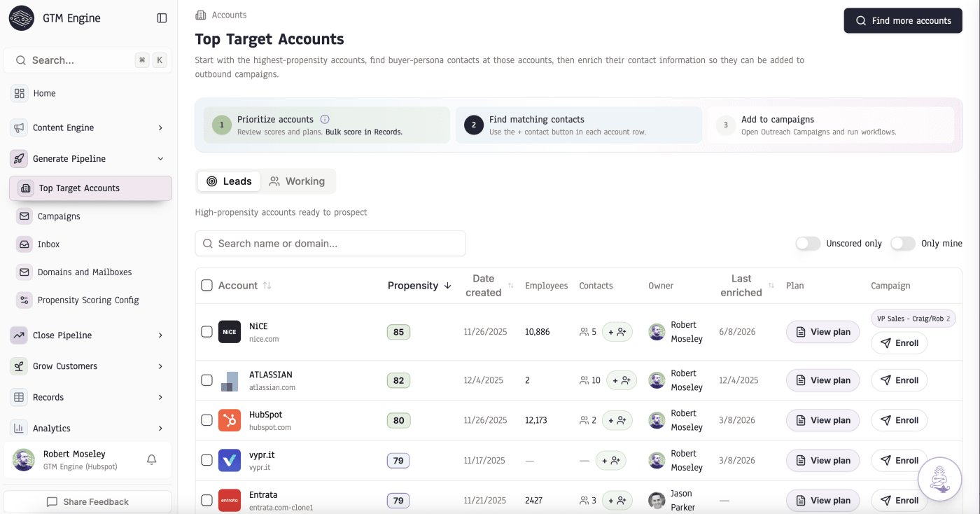Open Robert Moseley profile avatar in sidebar

click(x=24, y=460)
